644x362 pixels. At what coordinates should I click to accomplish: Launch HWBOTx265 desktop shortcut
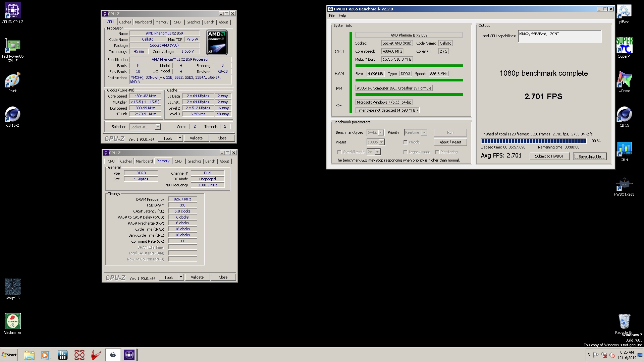pos(624,186)
